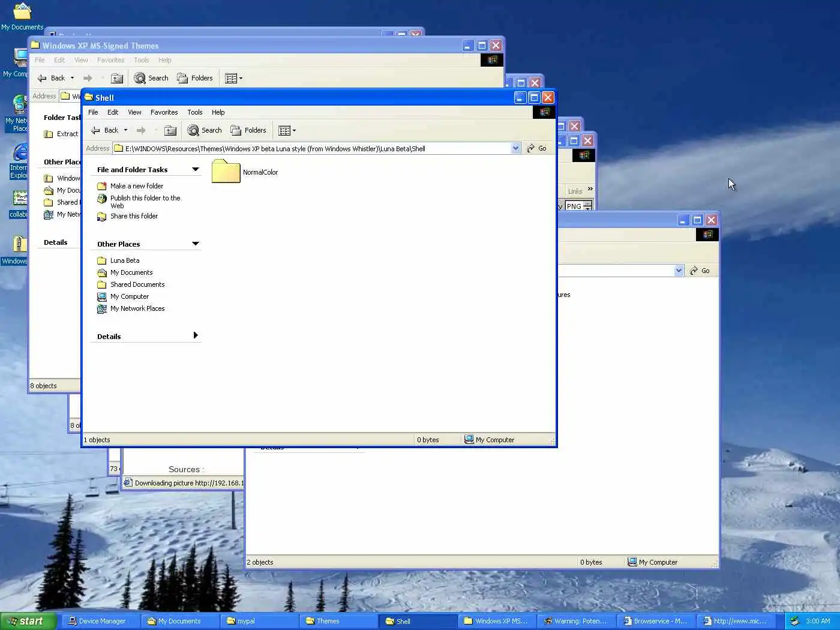840x630 pixels.
Task: Open Edit menu in Shell window
Action: (113, 112)
